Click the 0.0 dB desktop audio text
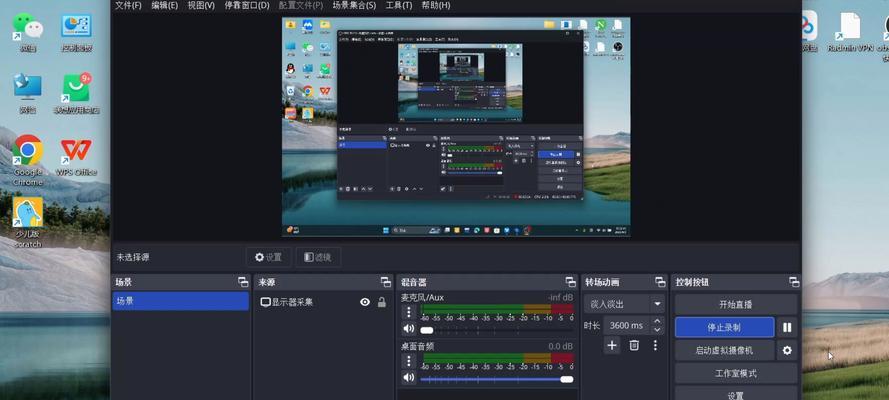Screen dimensions: 889x400 point(561,346)
